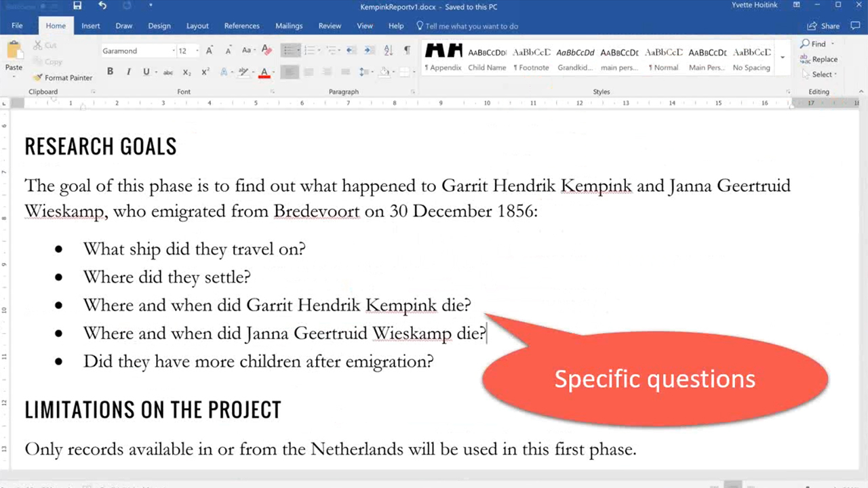Image resolution: width=868 pixels, height=488 pixels.
Task: Switch to the References ribbon tab
Action: coord(241,26)
